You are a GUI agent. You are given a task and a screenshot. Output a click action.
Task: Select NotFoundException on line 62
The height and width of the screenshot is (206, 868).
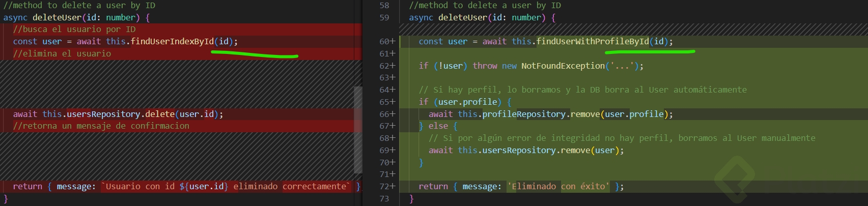(563, 66)
